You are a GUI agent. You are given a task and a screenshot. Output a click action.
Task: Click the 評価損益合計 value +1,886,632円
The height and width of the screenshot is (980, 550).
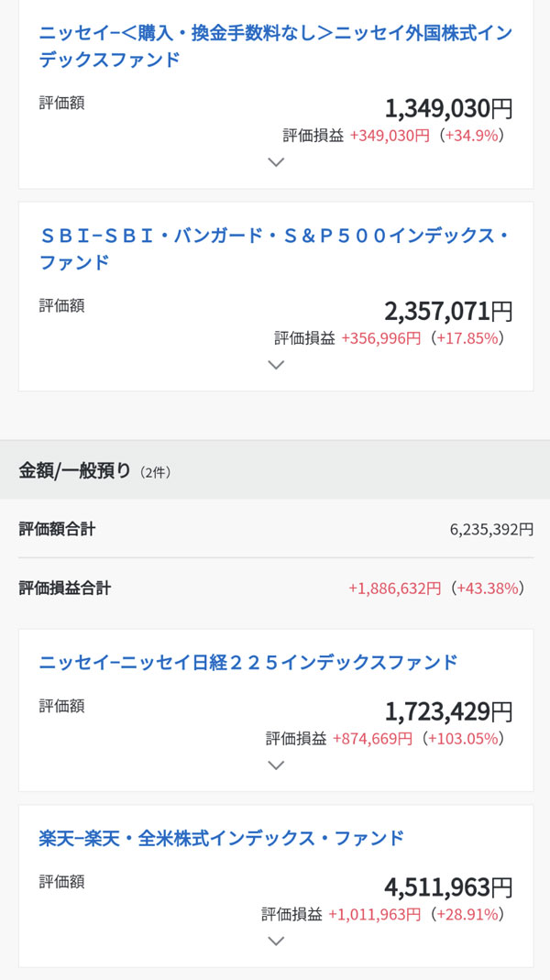tap(394, 588)
